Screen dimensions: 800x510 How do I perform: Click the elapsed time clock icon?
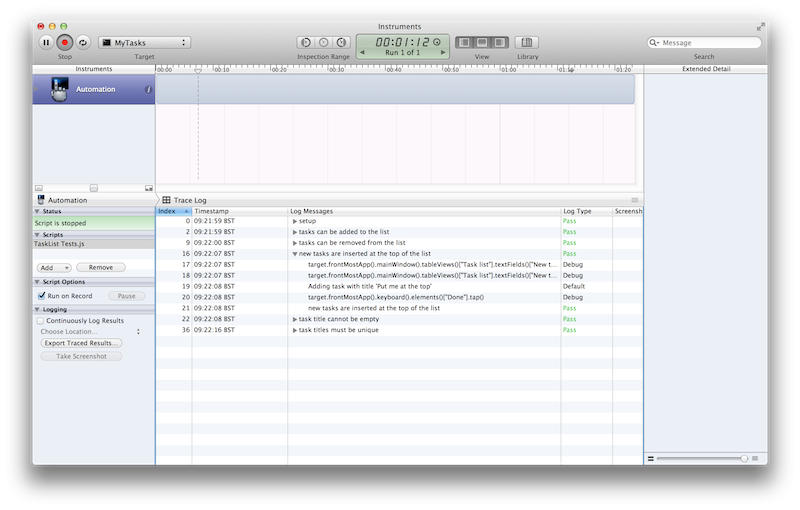437,42
